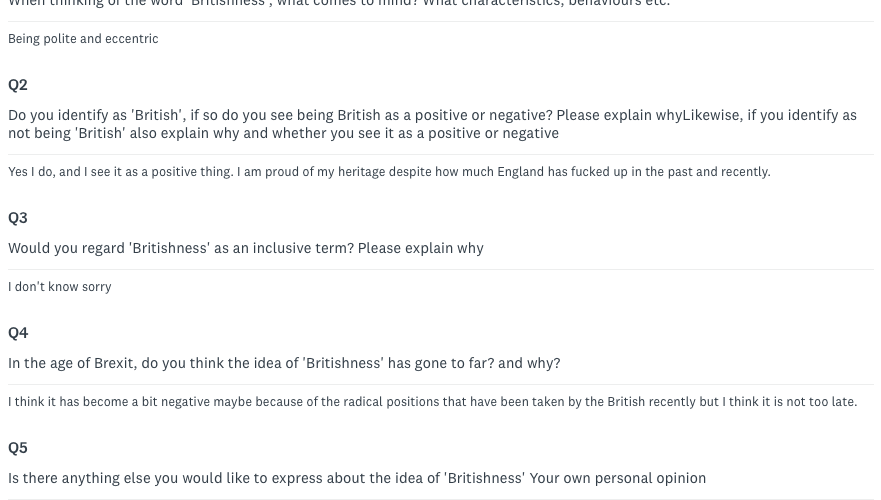Click the Q4 question heading
The height and width of the screenshot is (500, 881).
18,333
